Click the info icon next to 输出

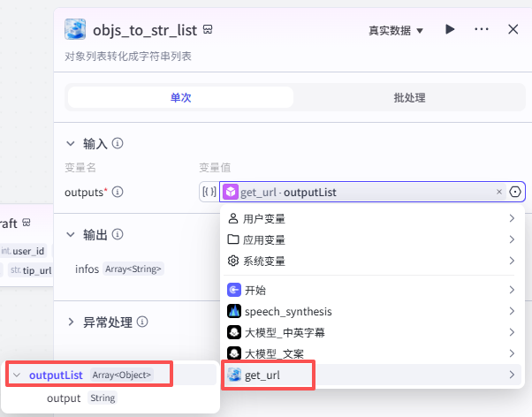coord(118,234)
